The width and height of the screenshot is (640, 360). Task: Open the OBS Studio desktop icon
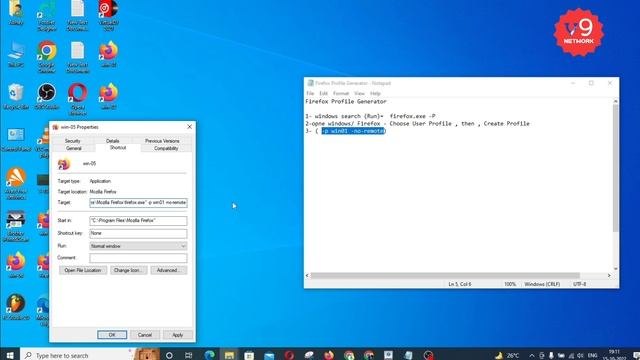[x=47, y=96]
